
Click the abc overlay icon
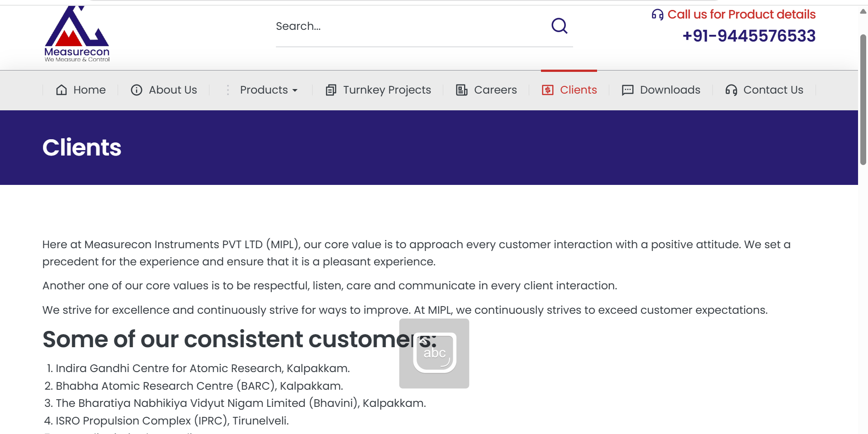point(434,354)
